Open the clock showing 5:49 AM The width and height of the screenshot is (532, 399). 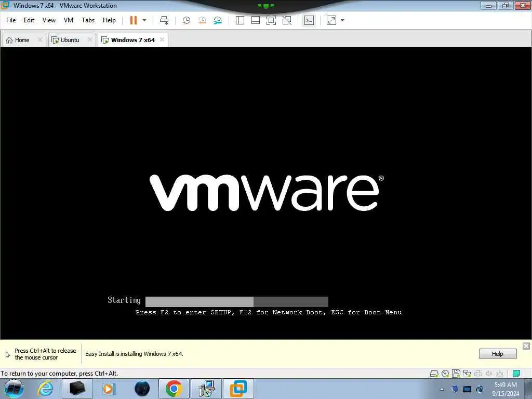point(506,389)
